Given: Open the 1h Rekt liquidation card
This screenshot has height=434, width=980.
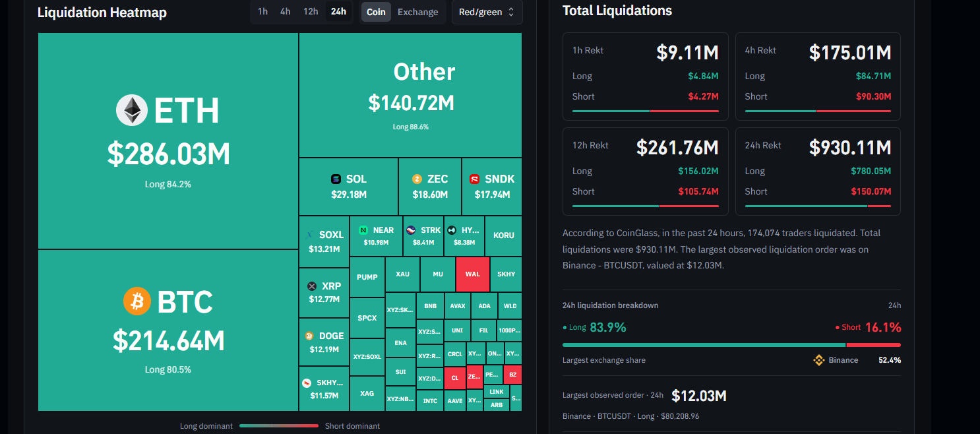Looking at the screenshot, I should 645,77.
